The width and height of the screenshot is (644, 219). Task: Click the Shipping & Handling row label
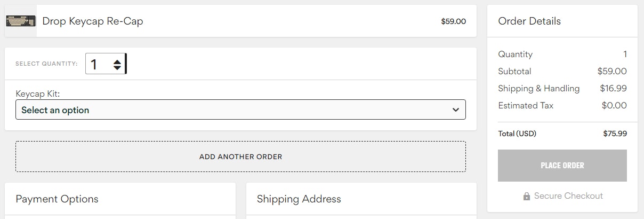(x=538, y=89)
